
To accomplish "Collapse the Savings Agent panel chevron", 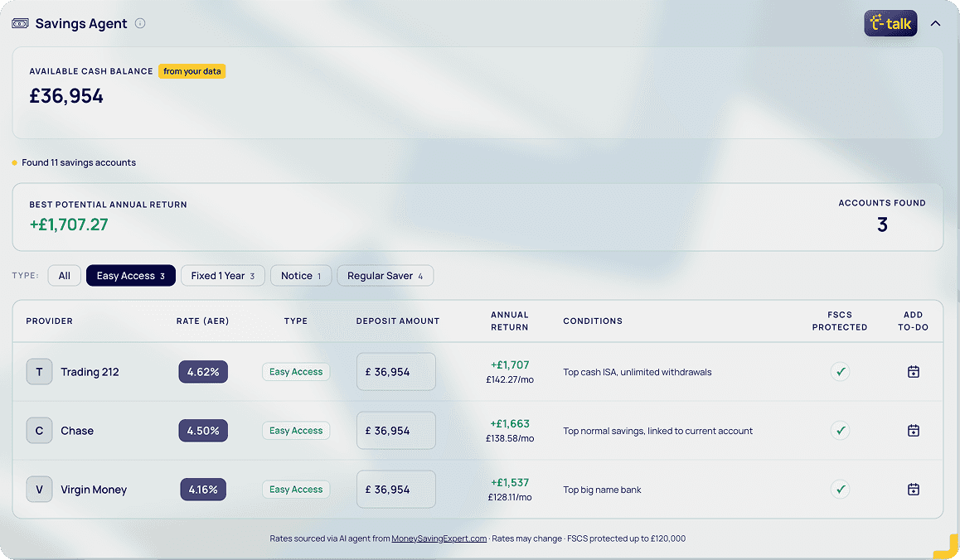I will click(935, 23).
